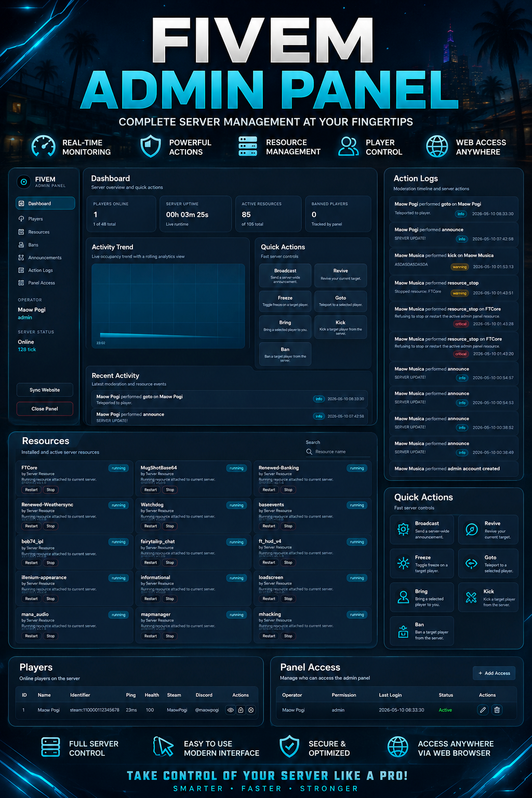
Task: Stop the loadscreen resource
Action: pyautogui.click(x=288, y=598)
